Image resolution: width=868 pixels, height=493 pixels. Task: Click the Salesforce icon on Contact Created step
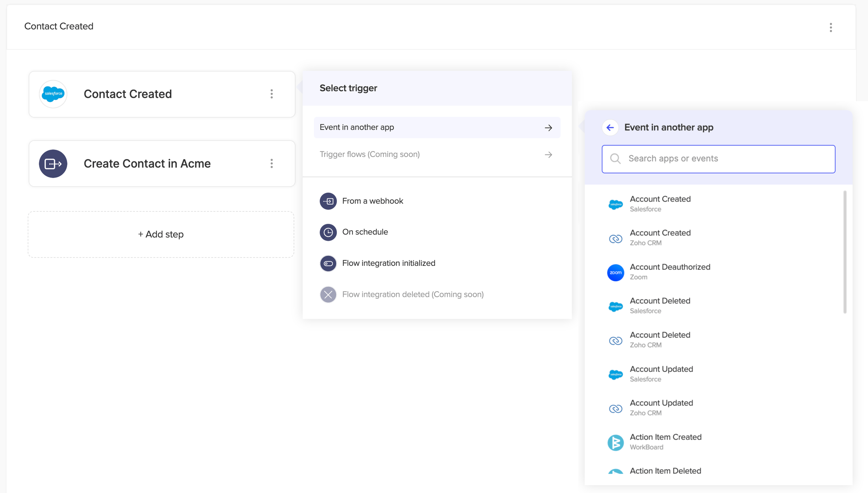pos(53,94)
